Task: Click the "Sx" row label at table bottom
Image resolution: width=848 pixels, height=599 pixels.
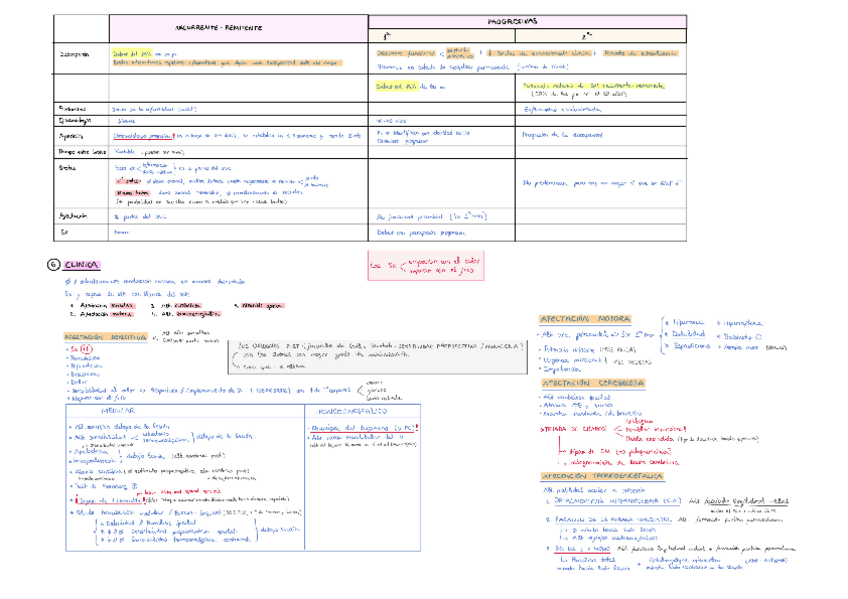Action: 63,231
